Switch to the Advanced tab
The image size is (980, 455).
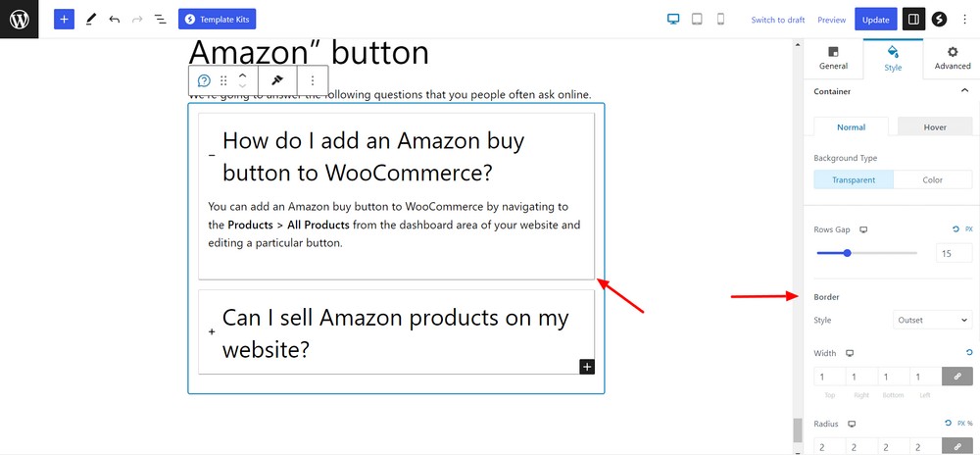[952, 58]
